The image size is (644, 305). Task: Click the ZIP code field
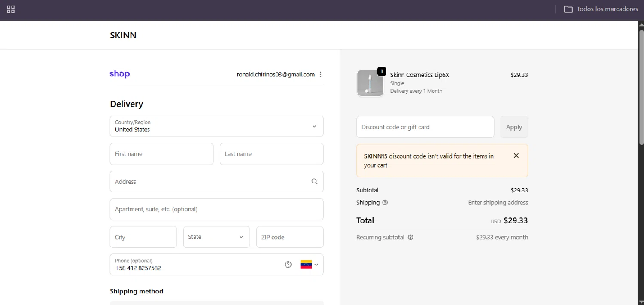click(290, 237)
